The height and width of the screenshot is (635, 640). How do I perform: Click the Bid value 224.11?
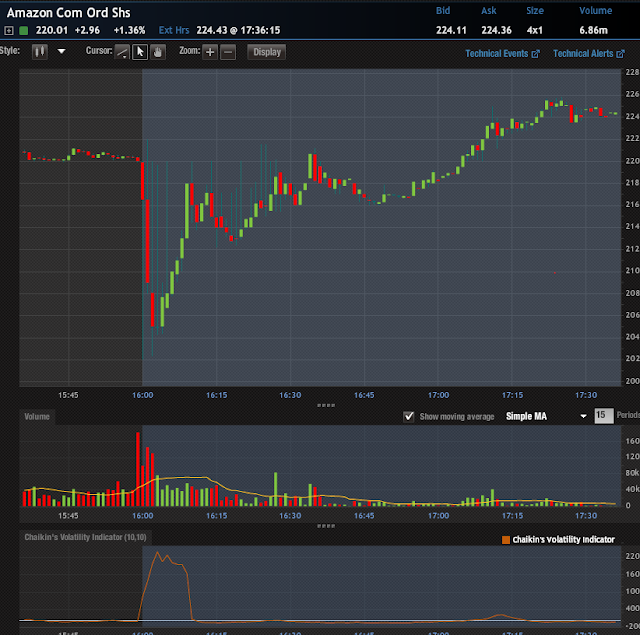tap(451, 30)
